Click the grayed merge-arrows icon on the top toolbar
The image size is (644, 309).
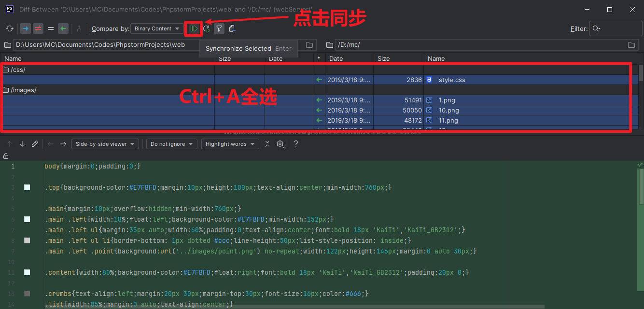pos(79,28)
